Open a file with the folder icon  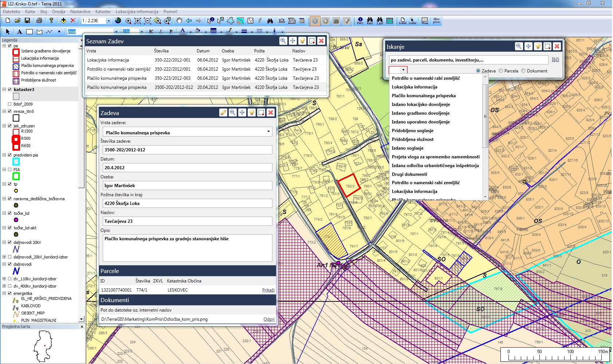coord(17,21)
